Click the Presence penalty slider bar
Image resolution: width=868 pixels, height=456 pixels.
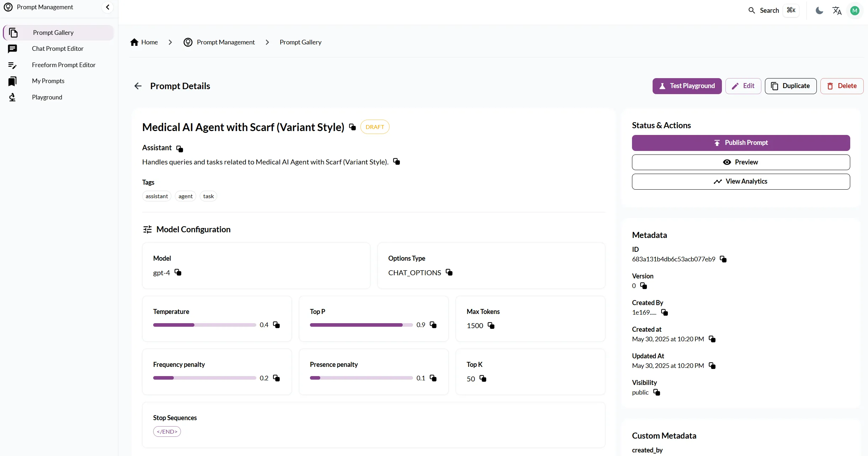coord(361,378)
